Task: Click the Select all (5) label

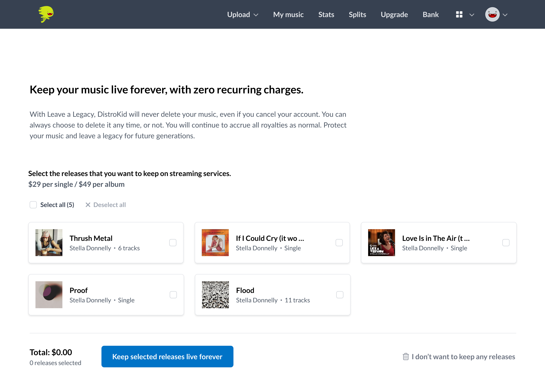Action: click(57, 205)
